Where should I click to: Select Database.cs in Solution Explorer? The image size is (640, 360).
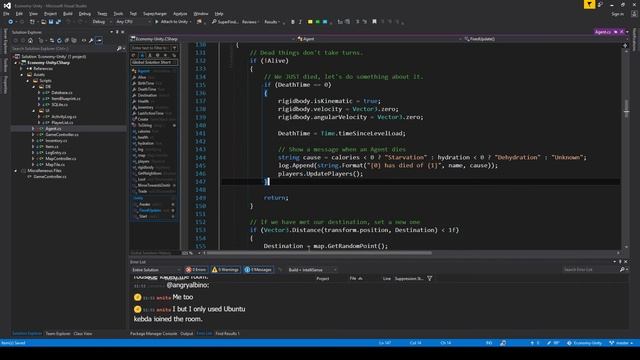coord(62,93)
